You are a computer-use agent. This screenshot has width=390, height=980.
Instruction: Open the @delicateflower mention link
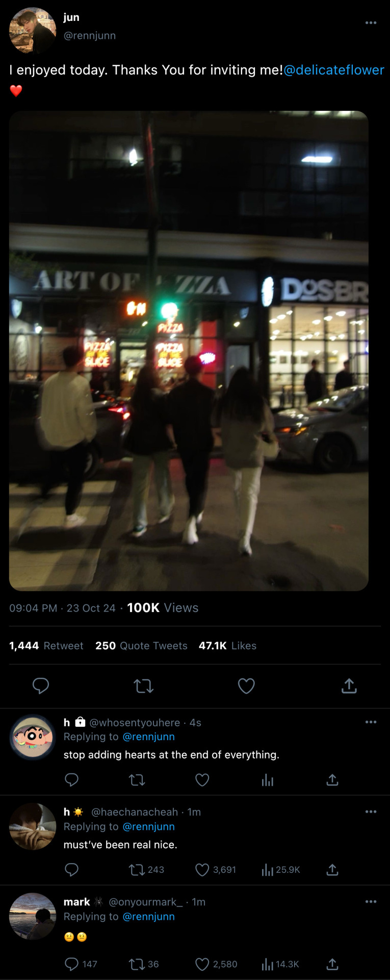(x=334, y=70)
